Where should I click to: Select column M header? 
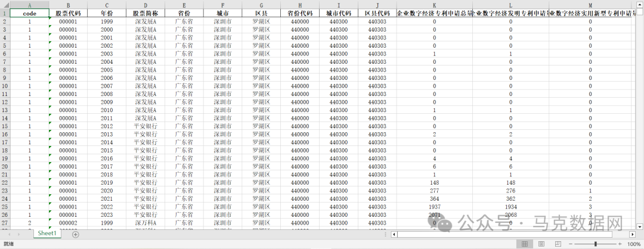pos(590,5)
